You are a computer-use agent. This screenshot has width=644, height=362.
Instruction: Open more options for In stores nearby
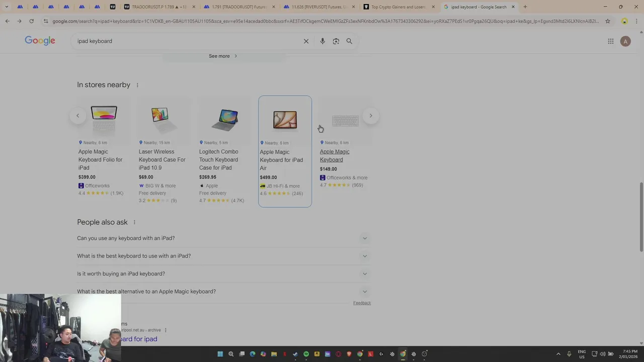tap(137, 85)
